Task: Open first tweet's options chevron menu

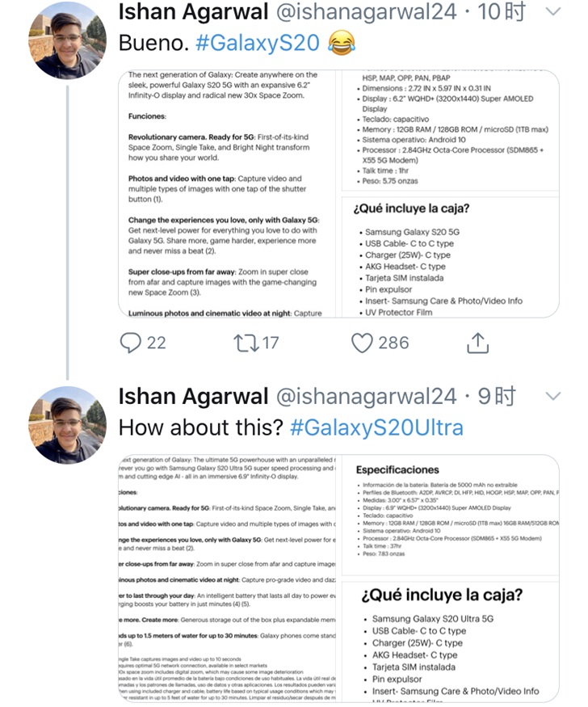Action: (x=552, y=12)
